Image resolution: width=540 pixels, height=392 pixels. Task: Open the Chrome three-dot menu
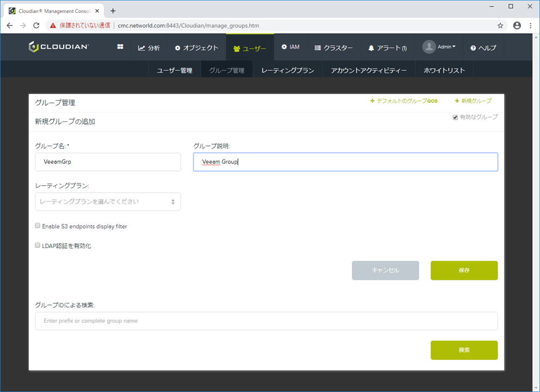point(530,25)
